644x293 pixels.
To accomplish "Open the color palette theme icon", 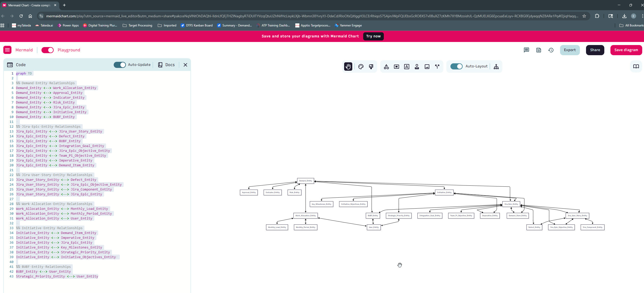I will coord(361,67).
